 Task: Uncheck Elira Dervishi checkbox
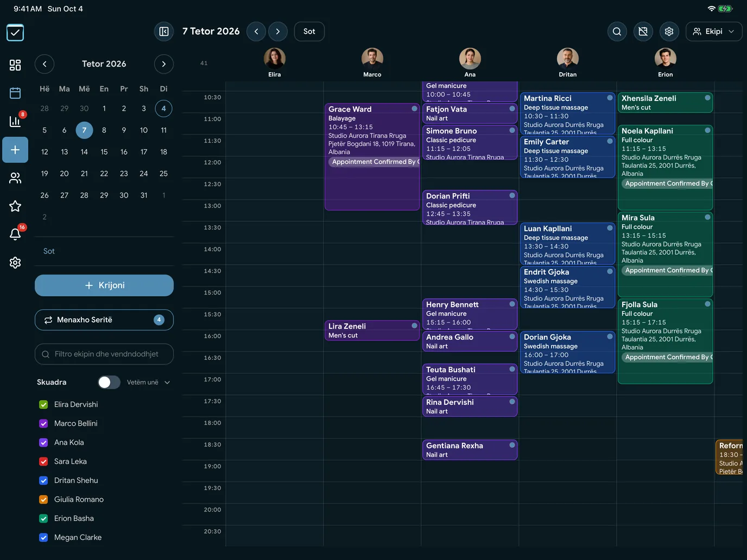pos(43,405)
